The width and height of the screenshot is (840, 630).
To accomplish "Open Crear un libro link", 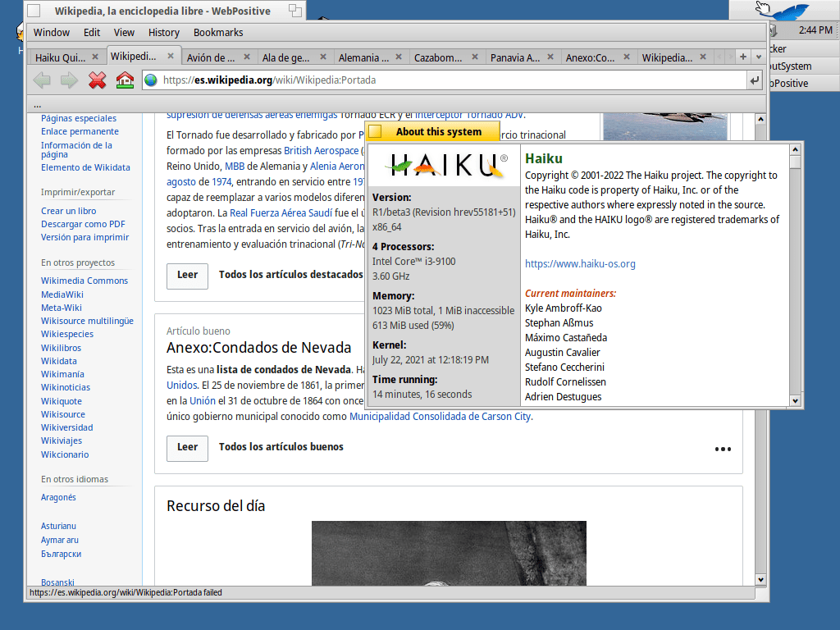I will 69,211.
